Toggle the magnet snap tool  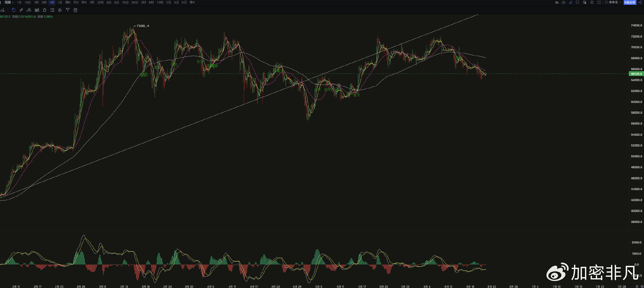click(x=60, y=10)
